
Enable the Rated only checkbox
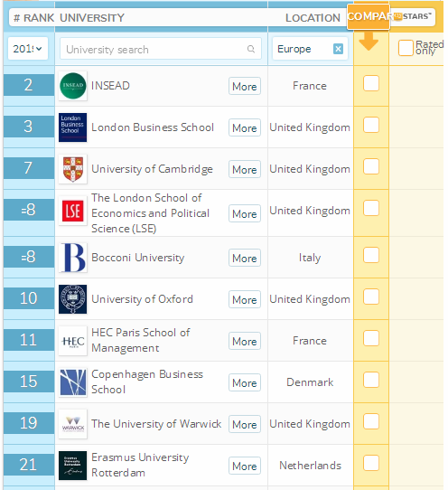(x=406, y=48)
